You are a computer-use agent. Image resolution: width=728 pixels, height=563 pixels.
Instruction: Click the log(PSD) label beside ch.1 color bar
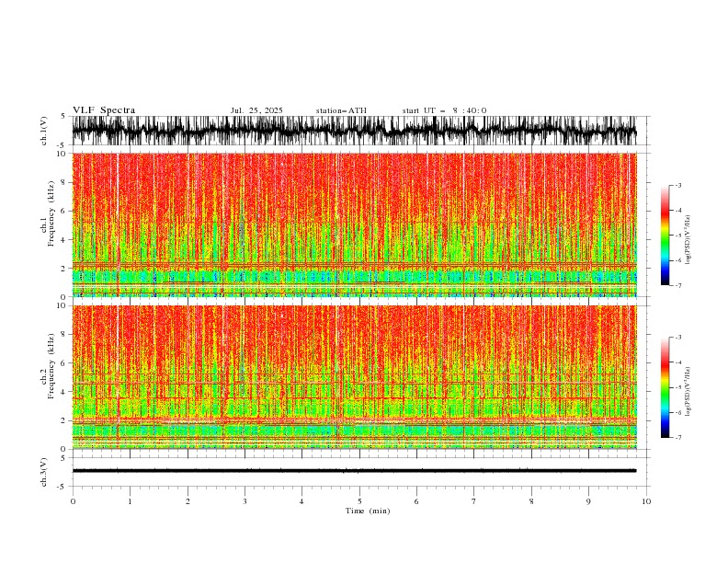[x=688, y=240]
